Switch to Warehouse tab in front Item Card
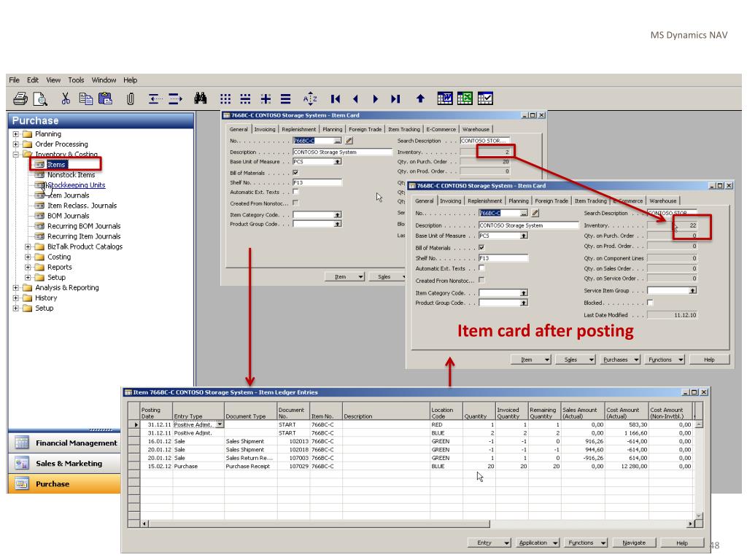This screenshot has width=747, height=560. [x=662, y=201]
